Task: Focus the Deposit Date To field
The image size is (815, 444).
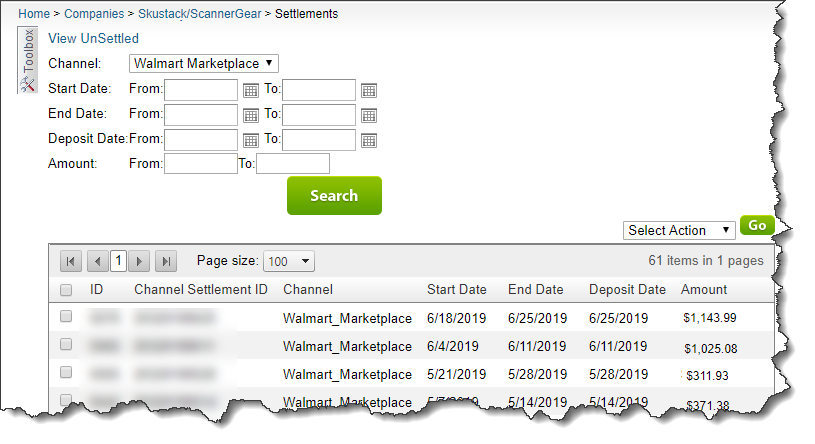Action: pyautogui.click(x=319, y=140)
